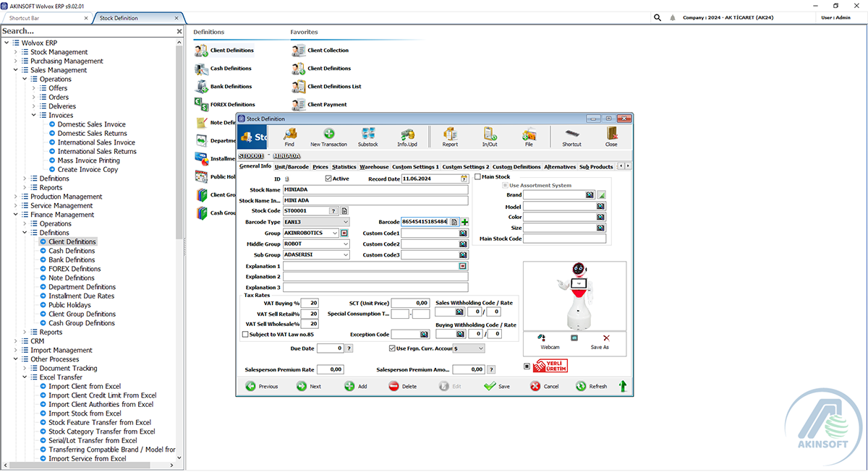Switch to the Prices tab
This screenshot has width=868, height=472.
320,167
